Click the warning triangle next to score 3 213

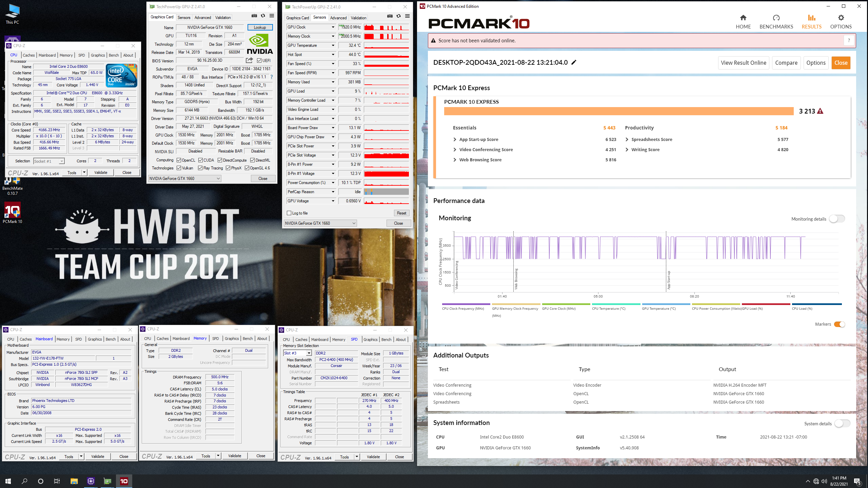(820, 111)
